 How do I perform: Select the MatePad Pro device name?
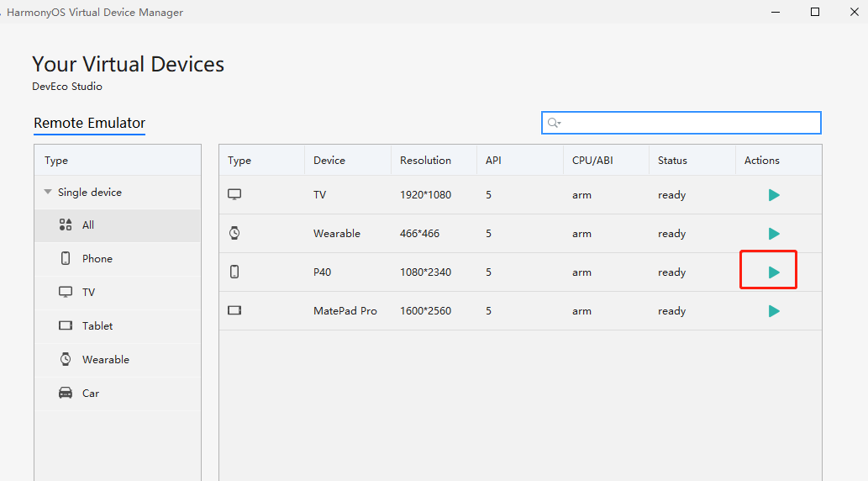click(x=345, y=311)
